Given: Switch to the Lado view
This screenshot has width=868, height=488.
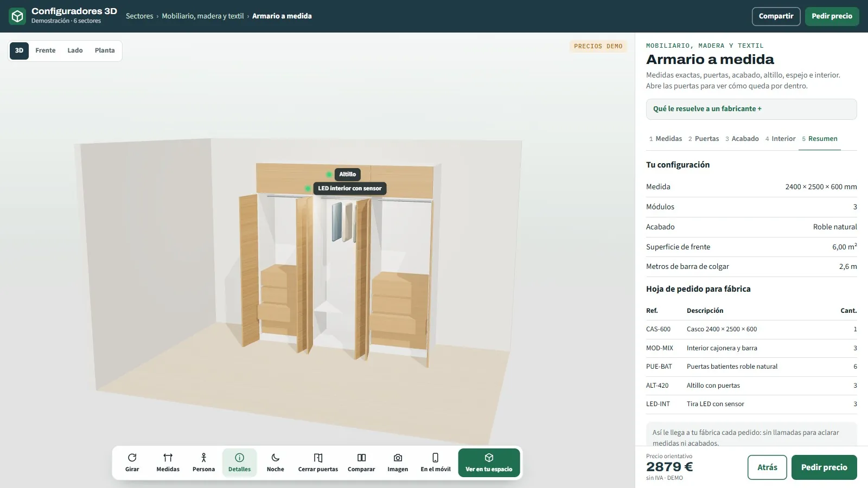Looking at the screenshot, I should pyautogui.click(x=75, y=50).
